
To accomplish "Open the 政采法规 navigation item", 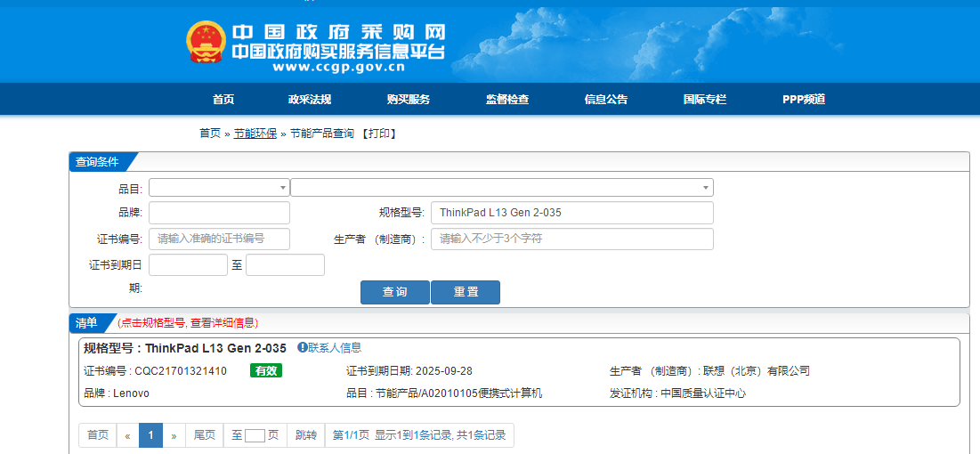I will pos(310,100).
